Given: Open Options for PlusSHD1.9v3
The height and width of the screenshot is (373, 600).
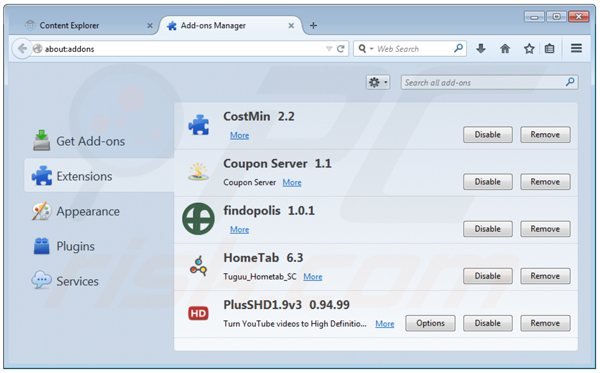Looking at the screenshot, I should (430, 323).
